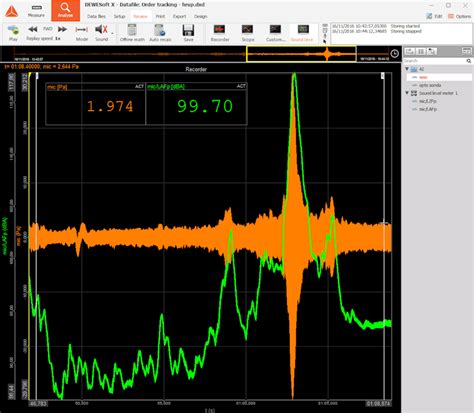Select the opto sonda channel
Screen dimensions: 474x413
tap(430, 85)
